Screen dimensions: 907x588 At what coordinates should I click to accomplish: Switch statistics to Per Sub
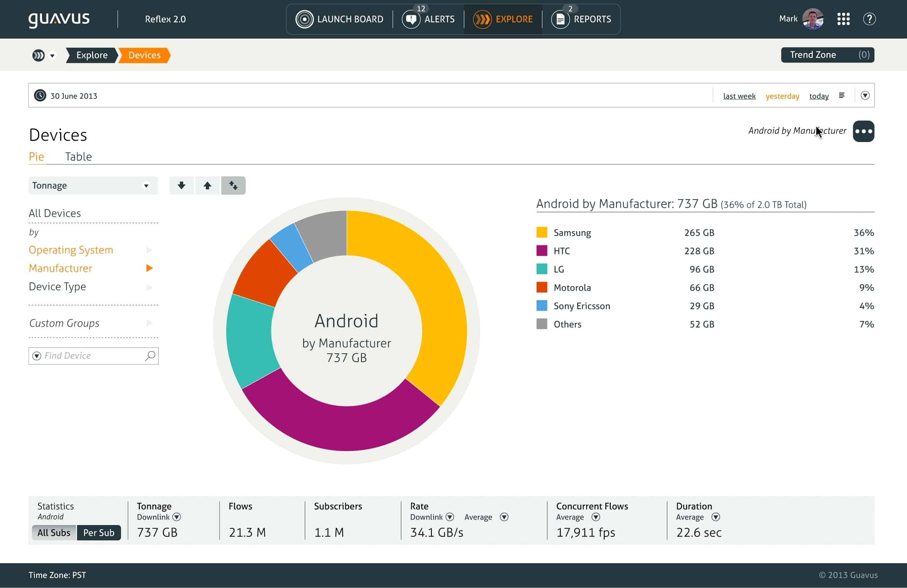99,533
